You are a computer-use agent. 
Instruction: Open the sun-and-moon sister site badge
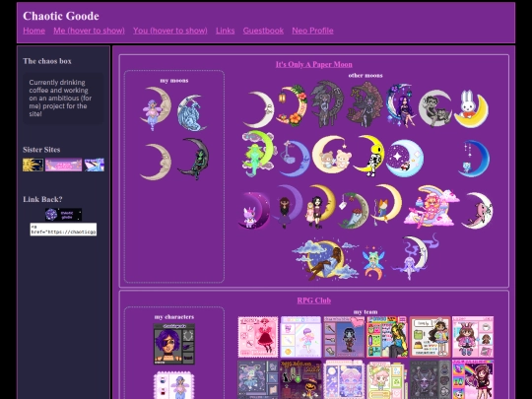[x=33, y=165]
